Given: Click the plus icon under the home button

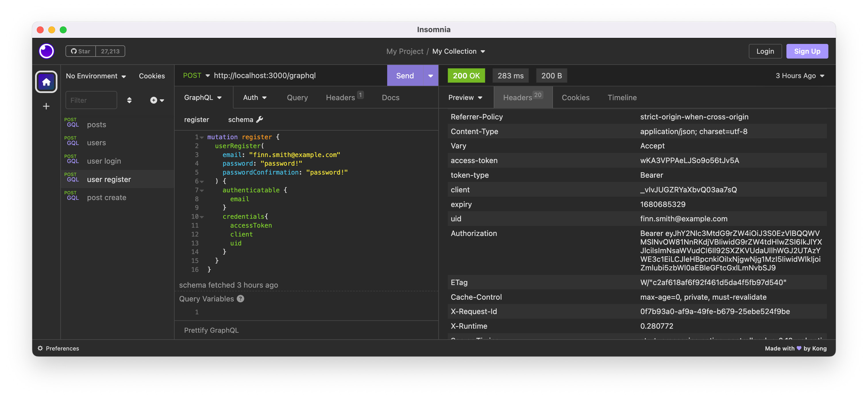Looking at the screenshot, I should click(46, 106).
